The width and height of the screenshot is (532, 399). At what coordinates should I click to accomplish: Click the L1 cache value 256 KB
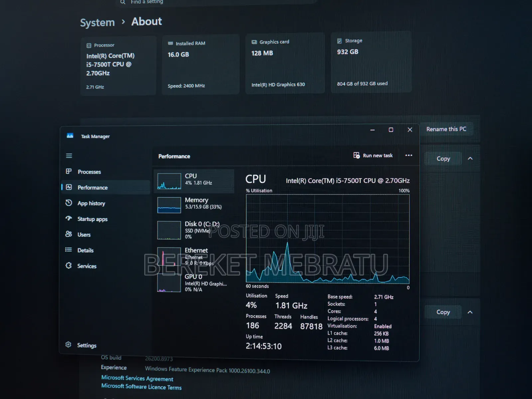381,334
